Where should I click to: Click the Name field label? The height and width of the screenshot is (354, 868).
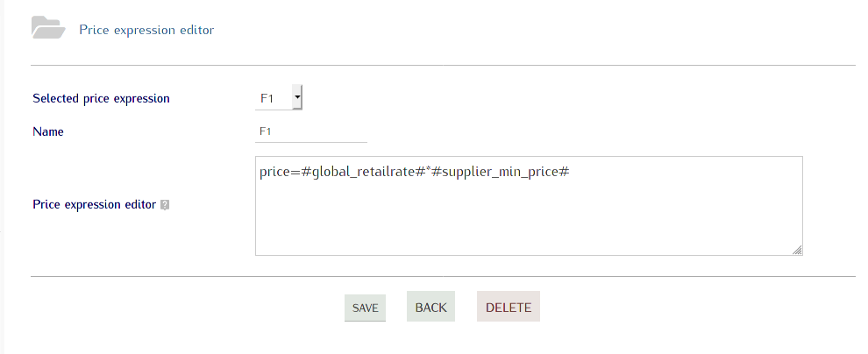pos(48,131)
